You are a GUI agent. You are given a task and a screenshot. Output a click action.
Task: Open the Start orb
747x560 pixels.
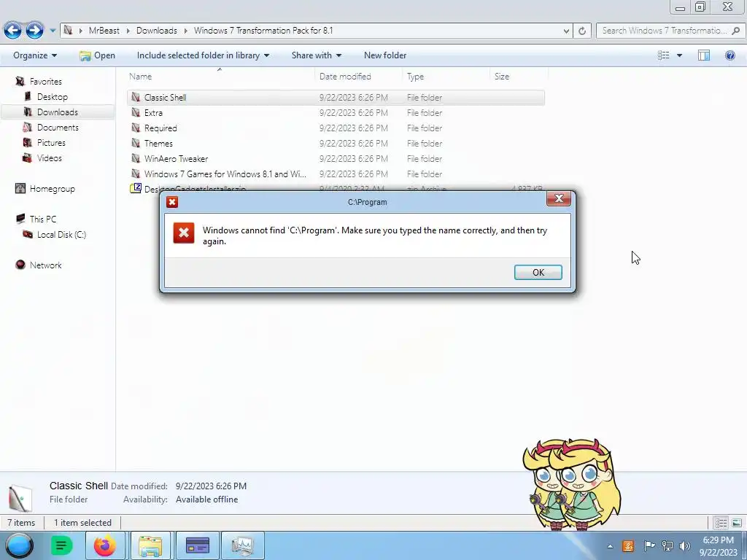pos(20,545)
